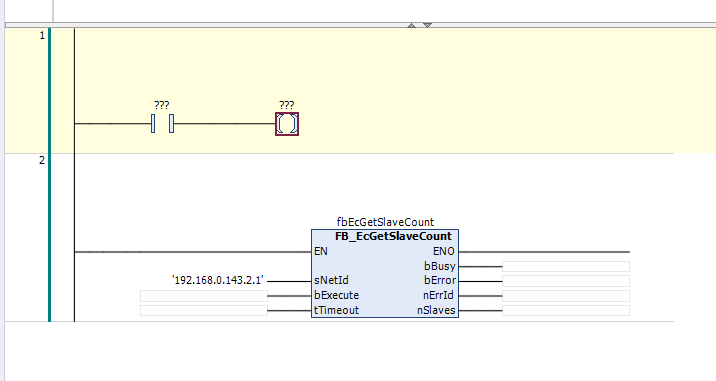Click the empty bBusy output field
This screenshot has width=716, height=381.
(x=566, y=267)
